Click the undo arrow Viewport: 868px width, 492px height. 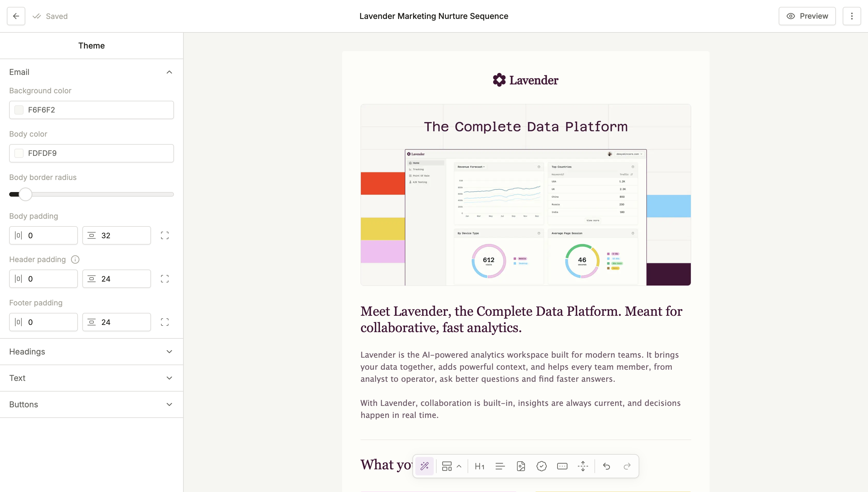[x=607, y=466]
